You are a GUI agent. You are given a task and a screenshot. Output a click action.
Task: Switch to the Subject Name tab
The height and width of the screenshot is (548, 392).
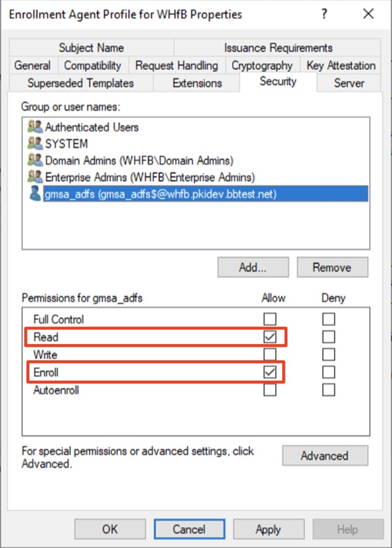point(91,48)
